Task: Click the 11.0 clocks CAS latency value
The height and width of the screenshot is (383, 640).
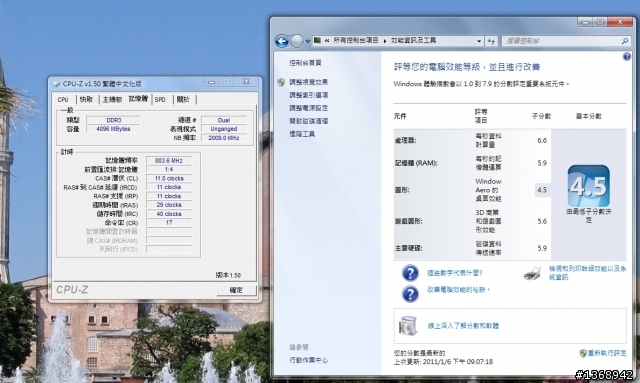Action: coord(169,178)
